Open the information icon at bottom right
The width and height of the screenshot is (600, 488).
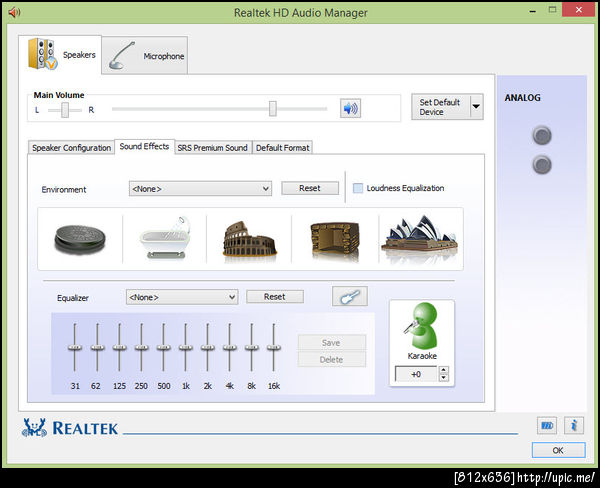(574, 425)
